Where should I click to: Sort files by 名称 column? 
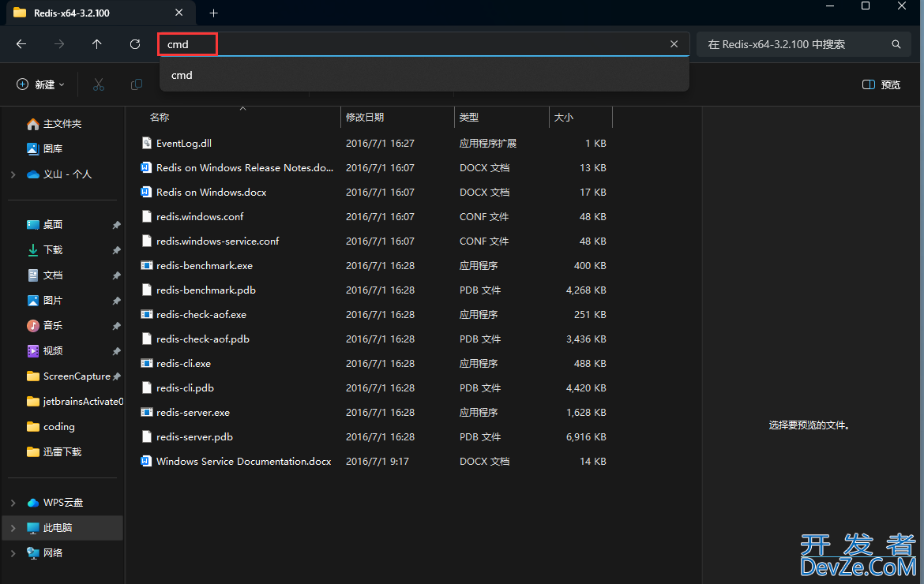pyautogui.click(x=160, y=117)
